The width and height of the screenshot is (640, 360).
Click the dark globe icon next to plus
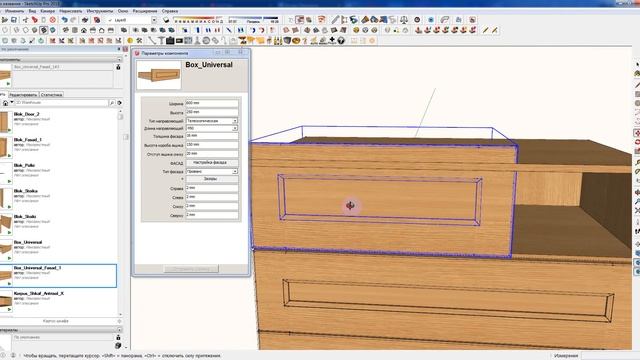pyautogui.click(x=341, y=40)
